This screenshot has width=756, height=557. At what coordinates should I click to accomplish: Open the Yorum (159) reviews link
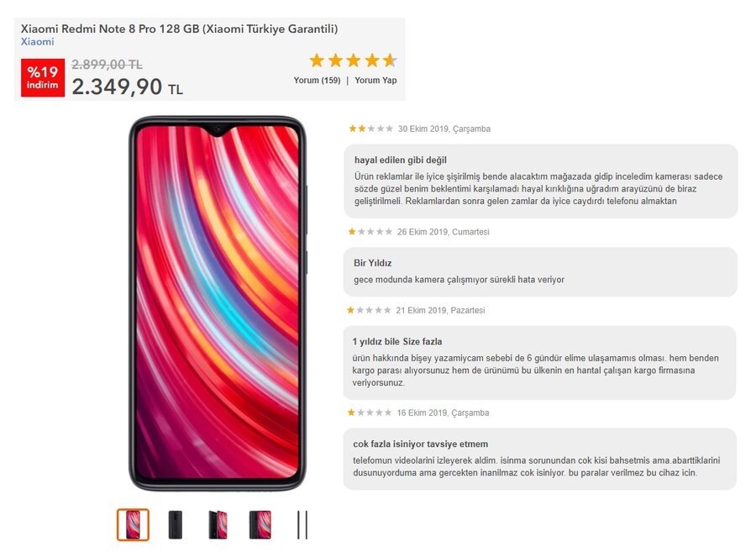(x=317, y=80)
